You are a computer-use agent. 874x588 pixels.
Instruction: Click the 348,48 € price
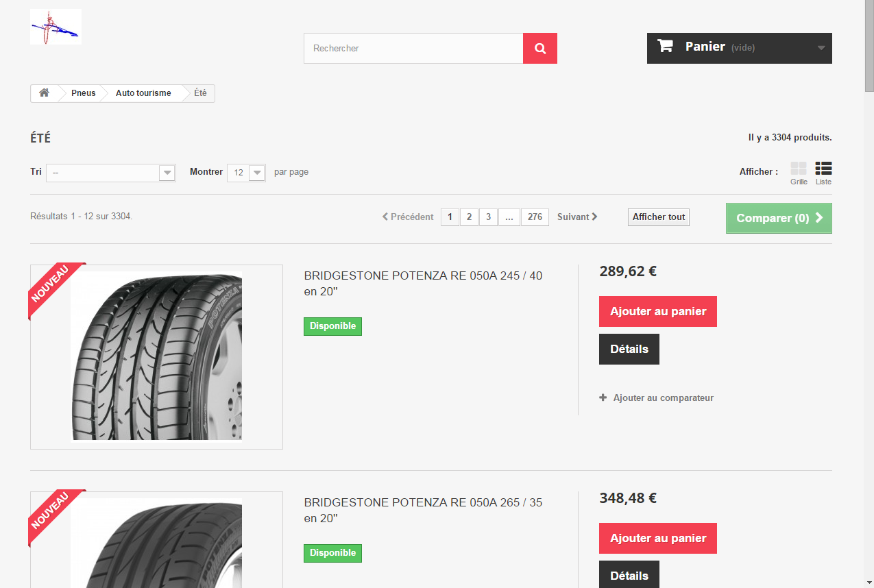pyautogui.click(x=628, y=498)
